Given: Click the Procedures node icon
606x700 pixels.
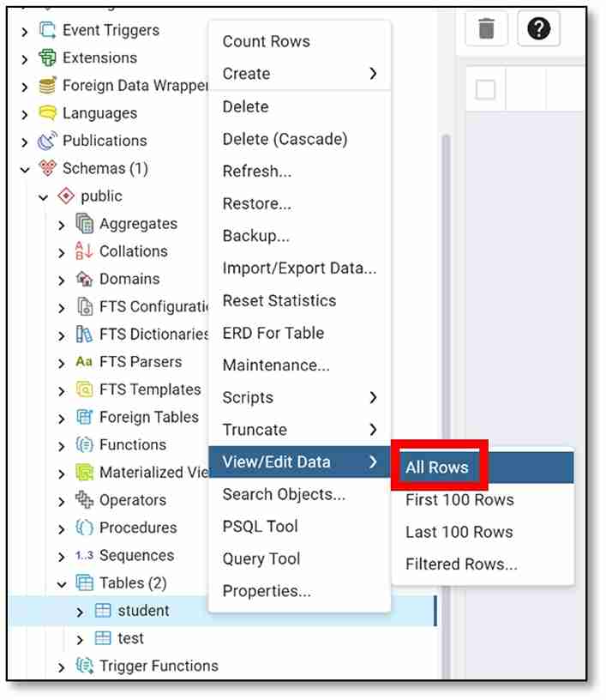Looking at the screenshot, I should 84,528.
